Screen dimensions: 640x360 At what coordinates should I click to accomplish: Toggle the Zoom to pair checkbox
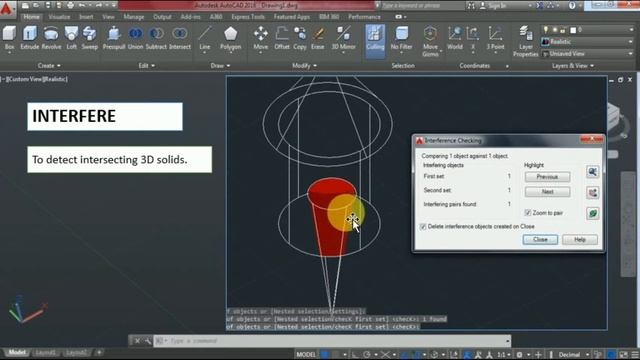point(528,213)
